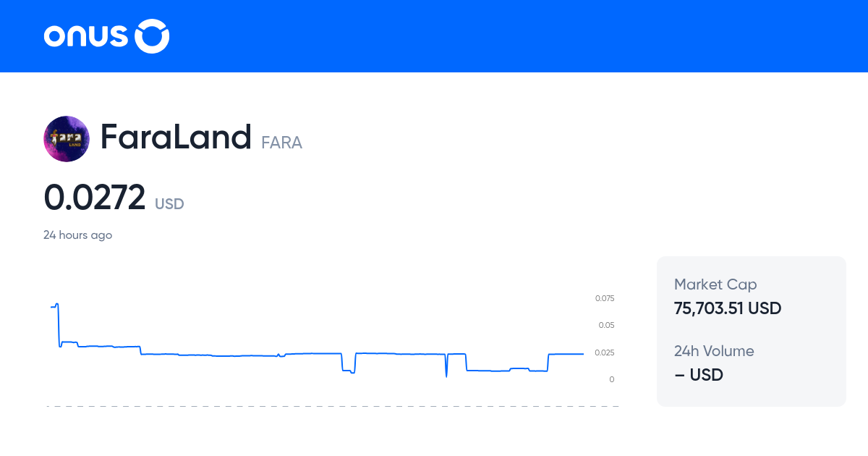Toggle the 0.05 price level marker
The image size is (868, 456).
coord(605,325)
